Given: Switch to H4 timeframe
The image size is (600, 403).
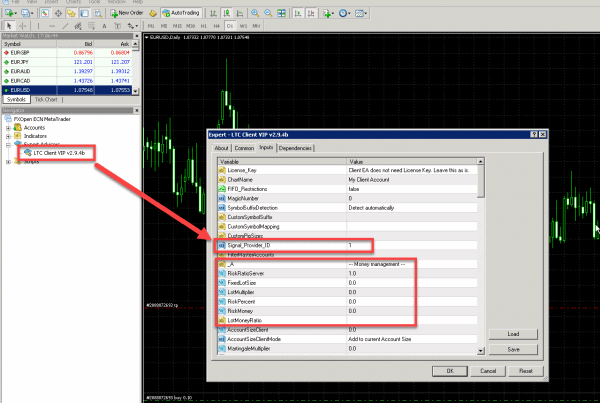Looking at the screenshot, I should (x=217, y=26).
